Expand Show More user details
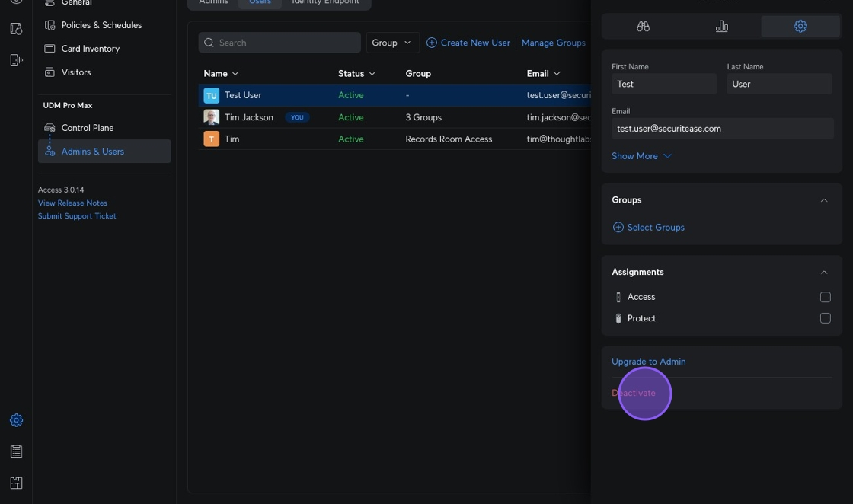The height and width of the screenshot is (504, 853). click(641, 156)
